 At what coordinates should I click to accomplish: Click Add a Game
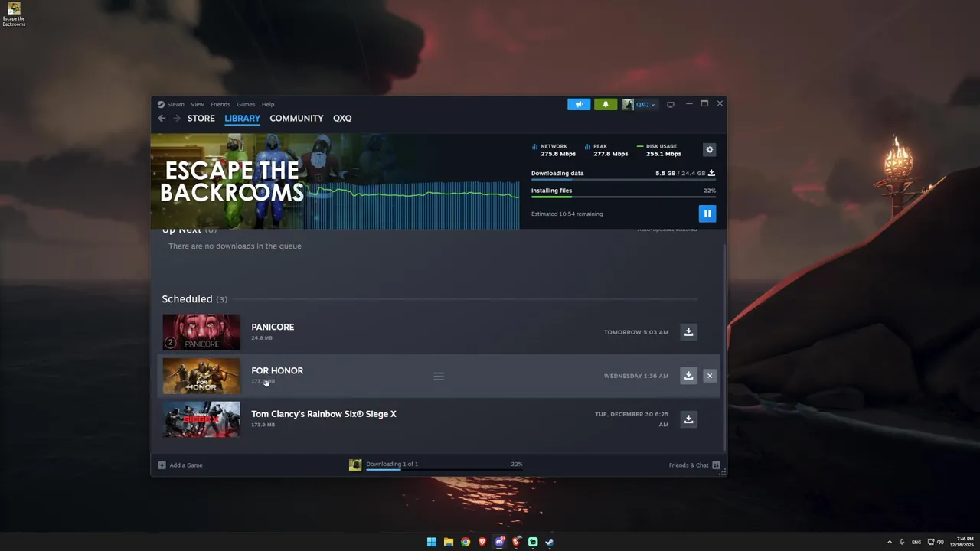[181, 465]
